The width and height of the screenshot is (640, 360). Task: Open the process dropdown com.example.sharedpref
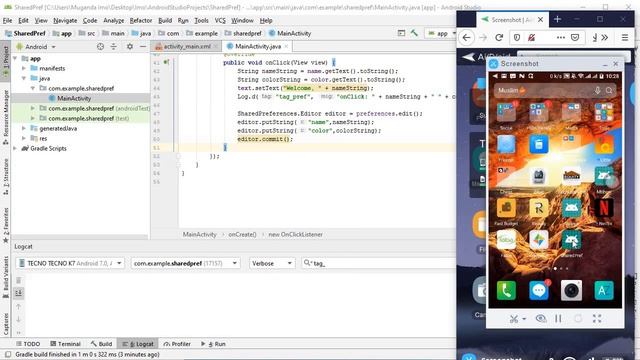[185, 263]
